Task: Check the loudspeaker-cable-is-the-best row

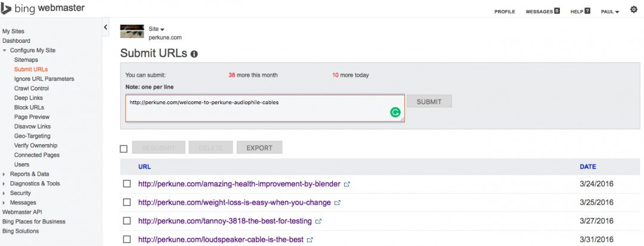Action: click(x=127, y=239)
